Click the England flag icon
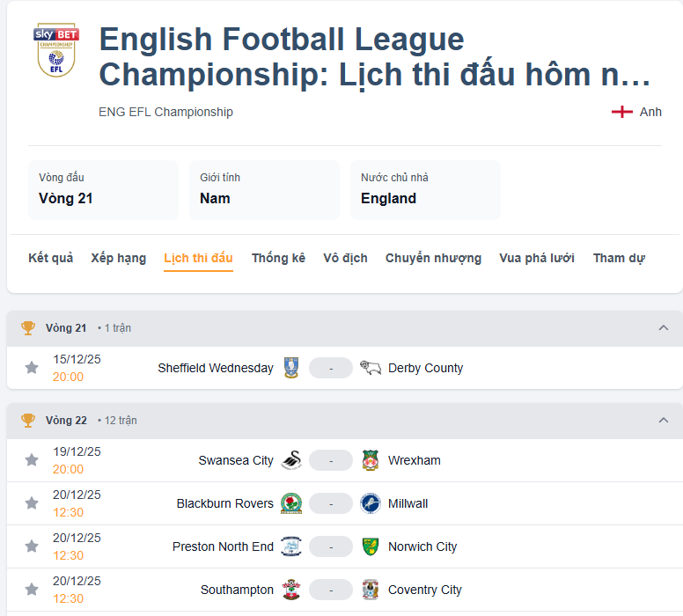The height and width of the screenshot is (616, 683). (622, 112)
